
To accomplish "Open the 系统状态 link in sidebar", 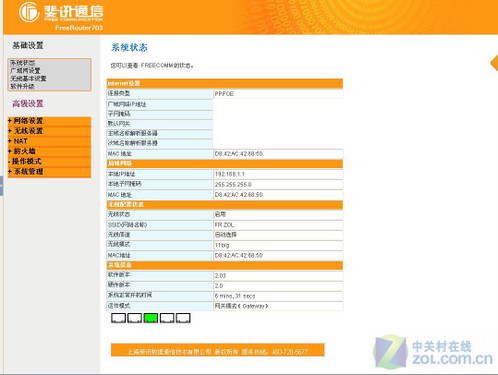I will click(x=22, y=63).
